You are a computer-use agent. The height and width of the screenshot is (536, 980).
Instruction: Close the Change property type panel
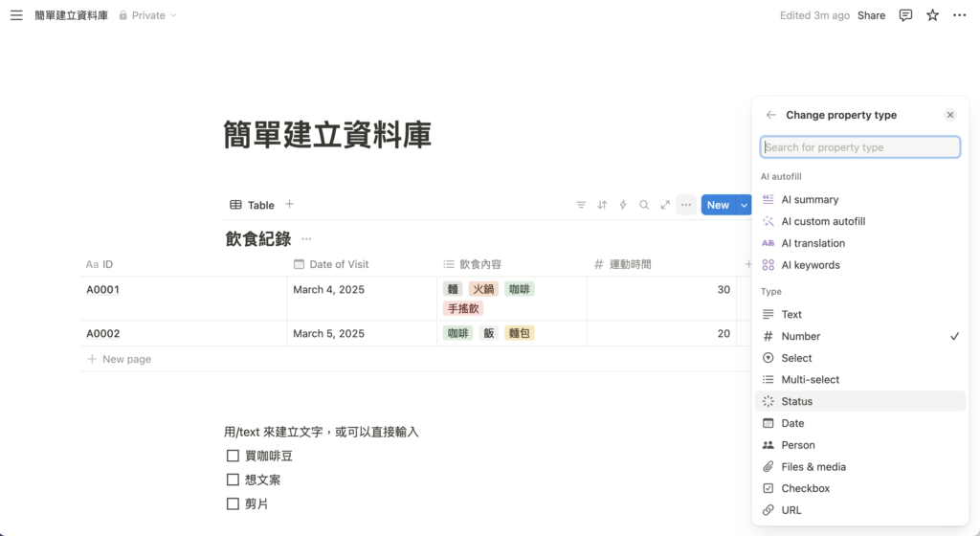(950, 115)
